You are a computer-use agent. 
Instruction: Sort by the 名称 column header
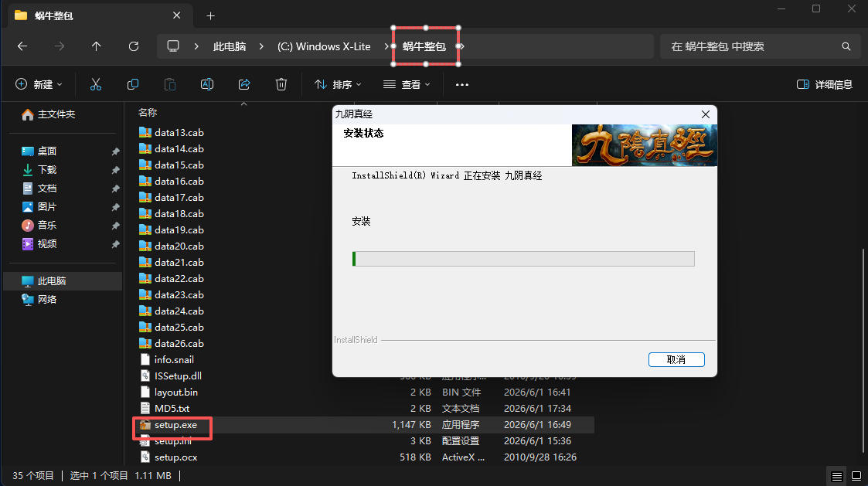(x=148, y=112)
